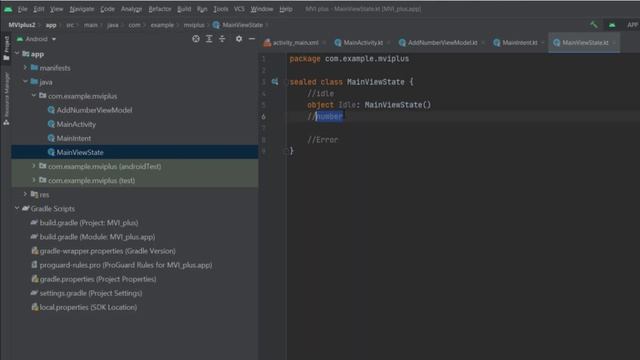Click the Select Opened File target icon
The height and width of the screenshot is (360, 640).
tap(196, 39)
